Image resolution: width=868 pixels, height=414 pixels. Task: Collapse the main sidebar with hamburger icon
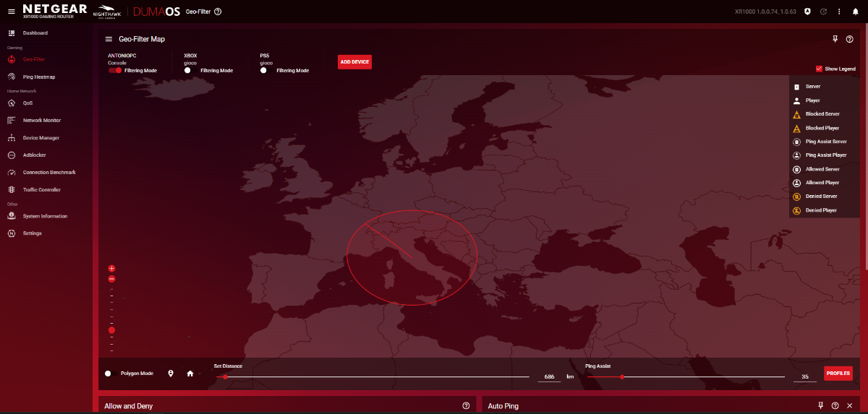coord(11,12)
